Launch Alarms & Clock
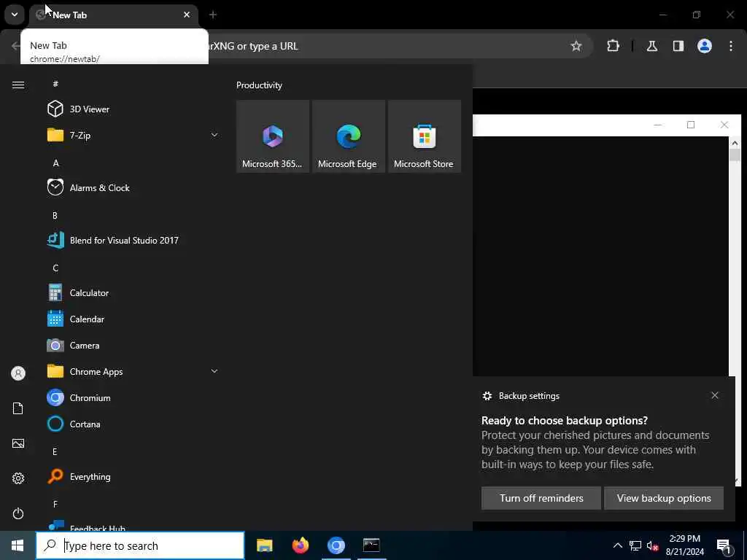Viewport: 747px width, 560px height. (133, 187)
